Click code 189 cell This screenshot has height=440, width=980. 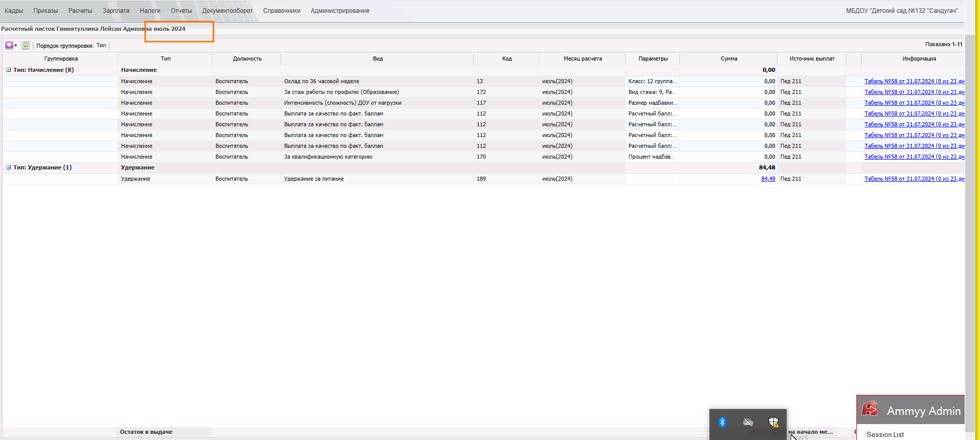tap(506, 179)
